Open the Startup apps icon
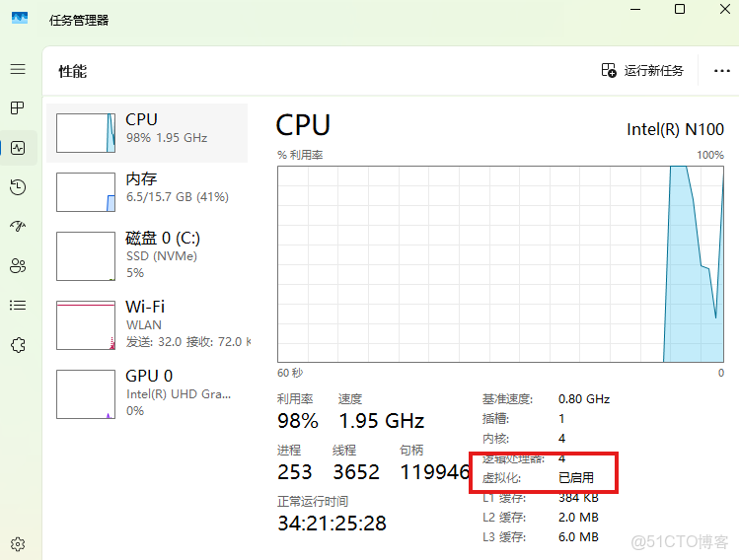The width and height of the screenshot is (739, 560). pos(17,227)
